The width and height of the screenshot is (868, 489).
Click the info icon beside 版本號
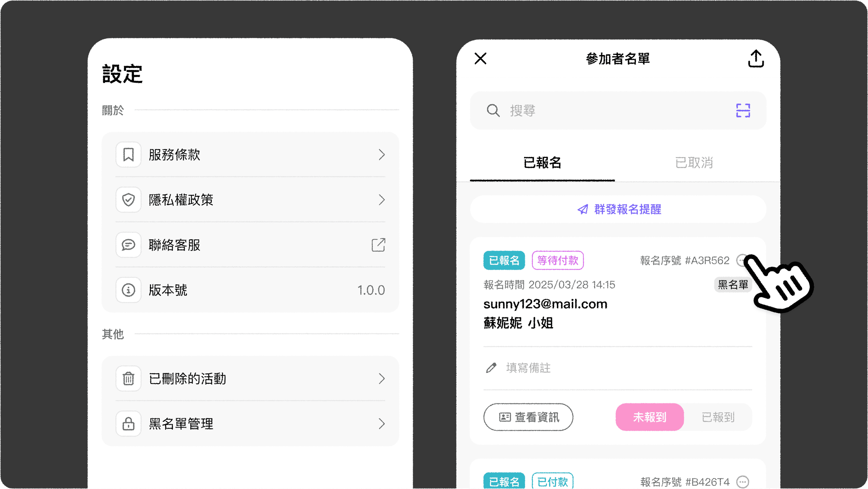[128, 290]
